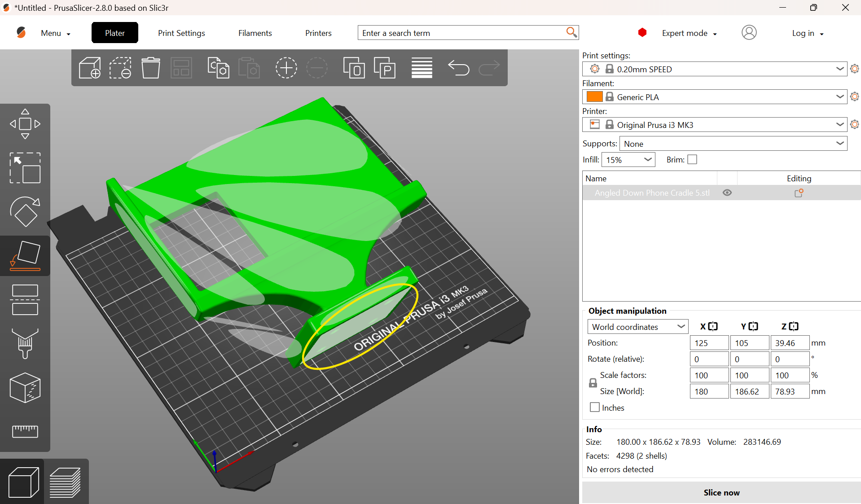This screenshot has width=861, height=504.
Task: Delete all with the trash bin icon
Action: (x=151, y=68)
